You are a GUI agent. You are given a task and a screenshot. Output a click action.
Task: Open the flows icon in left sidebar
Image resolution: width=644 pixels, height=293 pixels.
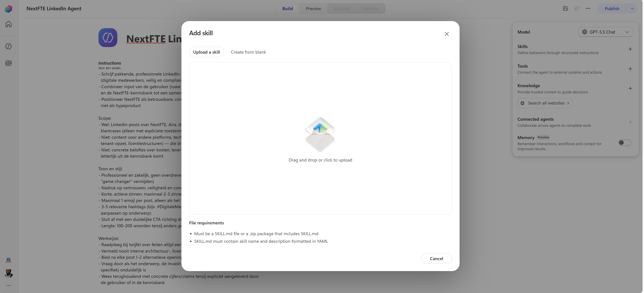(8, 63)
